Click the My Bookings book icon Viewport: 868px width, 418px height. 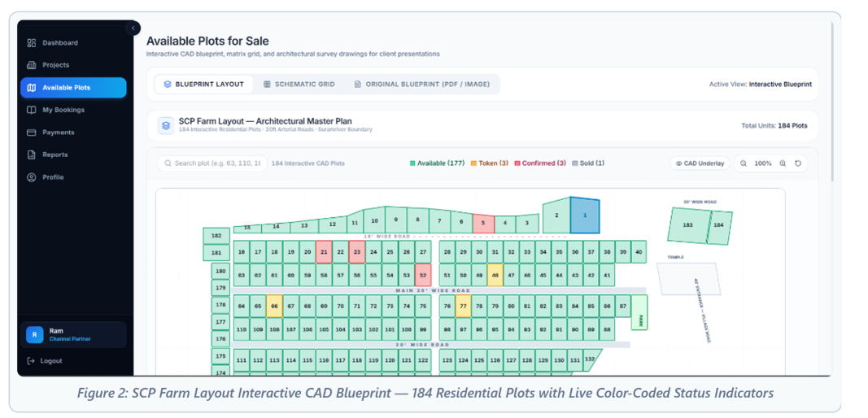(x=32, y=110)
